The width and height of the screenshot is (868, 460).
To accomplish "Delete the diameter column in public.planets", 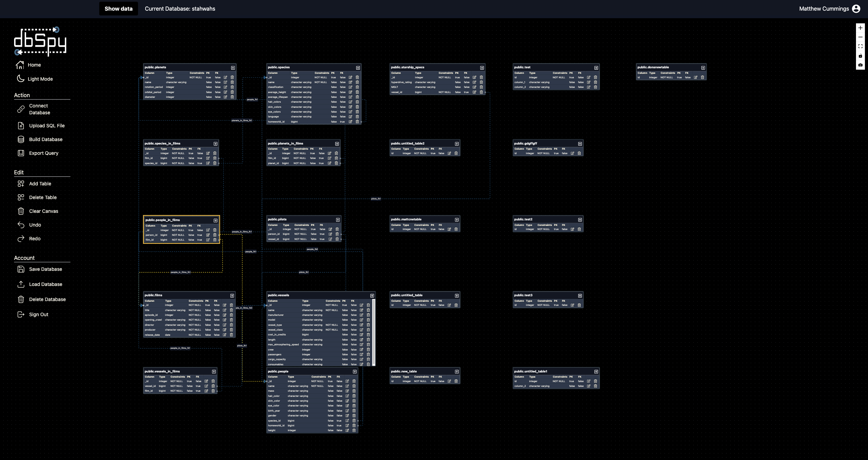I will point(232,97).
